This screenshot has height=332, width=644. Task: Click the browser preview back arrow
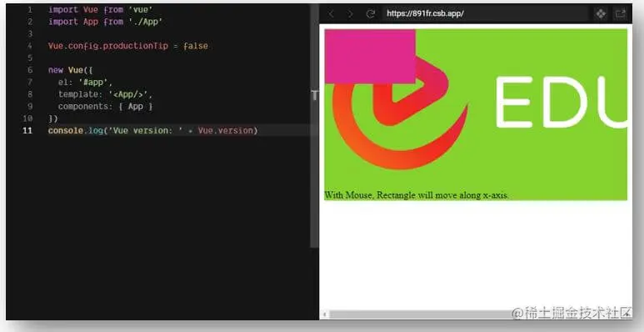[x=331, y=14]
